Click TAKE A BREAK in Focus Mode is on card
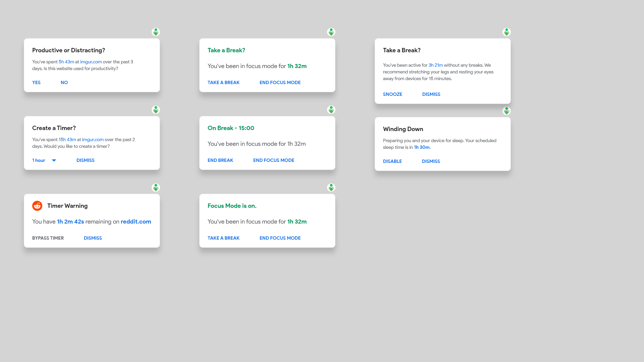 tap(223, 238)
